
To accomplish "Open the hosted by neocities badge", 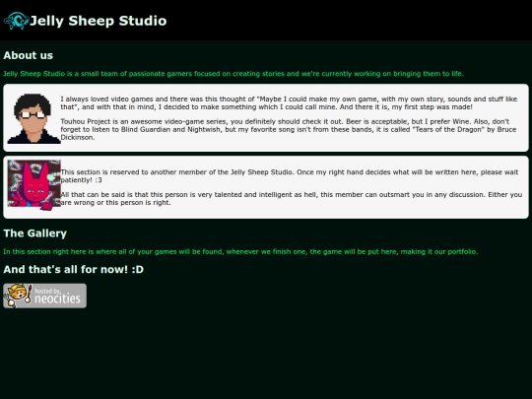I will point(44,296).
